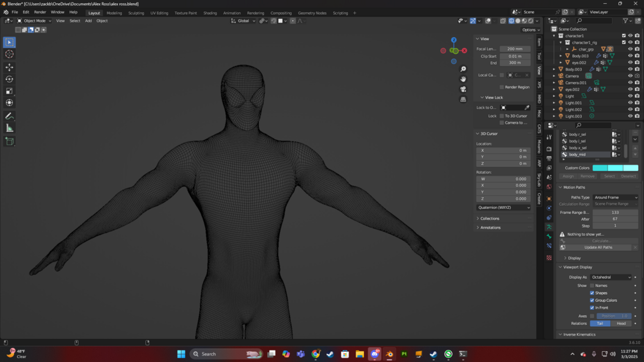
Task: Click the first Custom Colors swatch
Action: tap(600, 168)
